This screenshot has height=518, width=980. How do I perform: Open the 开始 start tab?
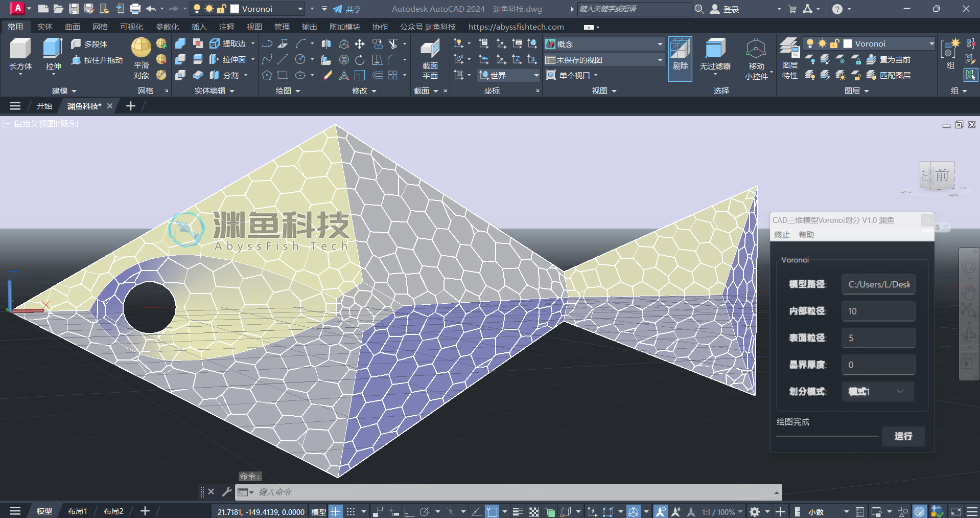44,106
